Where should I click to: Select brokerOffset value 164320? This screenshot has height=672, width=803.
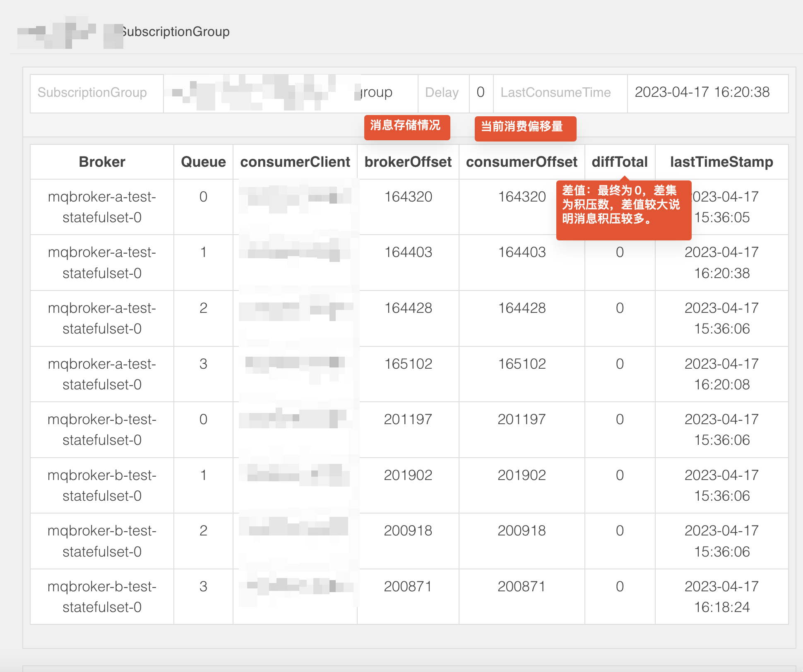tap(408, 197)
